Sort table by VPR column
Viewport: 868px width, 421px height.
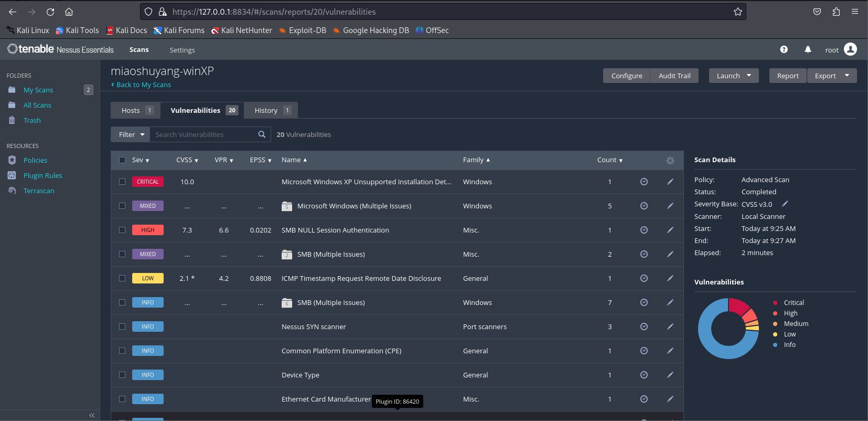[x=224, y=160]
